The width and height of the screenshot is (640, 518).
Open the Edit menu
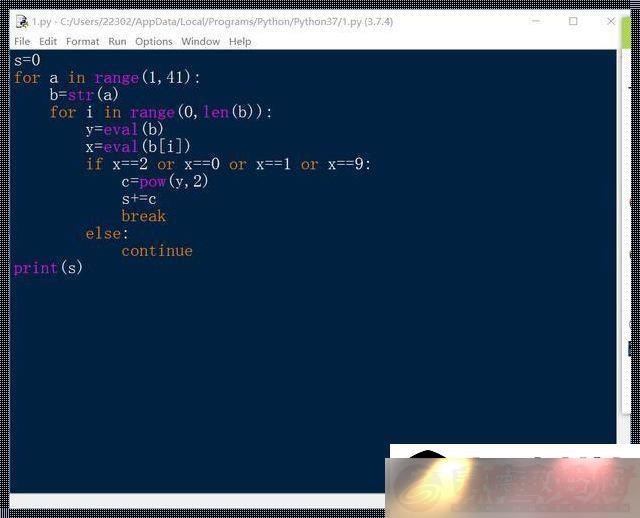coord(48,42)
